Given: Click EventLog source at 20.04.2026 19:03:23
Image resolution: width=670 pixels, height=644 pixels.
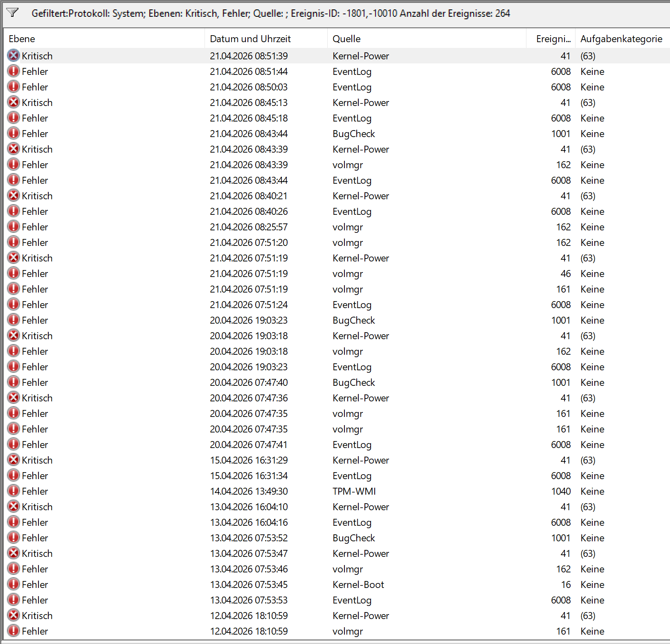Looking at the screenshot, I should coord(352,367).
